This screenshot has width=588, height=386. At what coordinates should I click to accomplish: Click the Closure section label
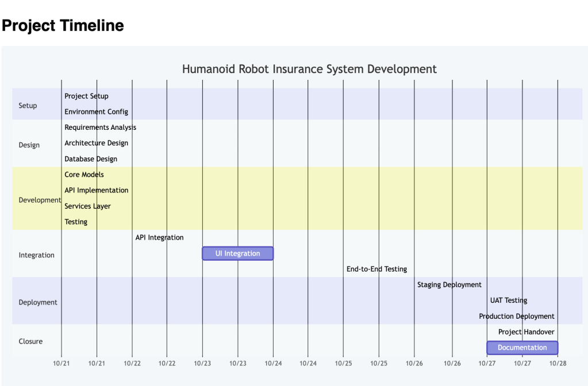(30, 341)
